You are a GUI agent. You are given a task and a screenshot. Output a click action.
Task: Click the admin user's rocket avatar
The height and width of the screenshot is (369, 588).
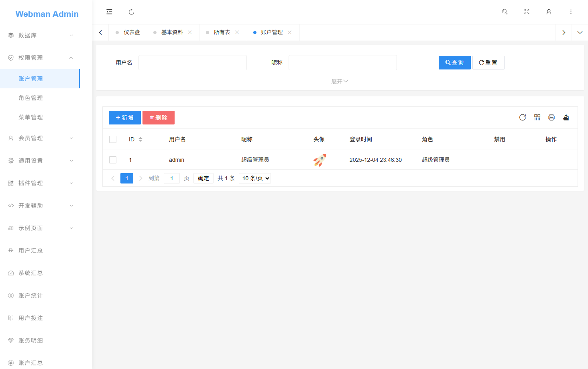point(319,159)
